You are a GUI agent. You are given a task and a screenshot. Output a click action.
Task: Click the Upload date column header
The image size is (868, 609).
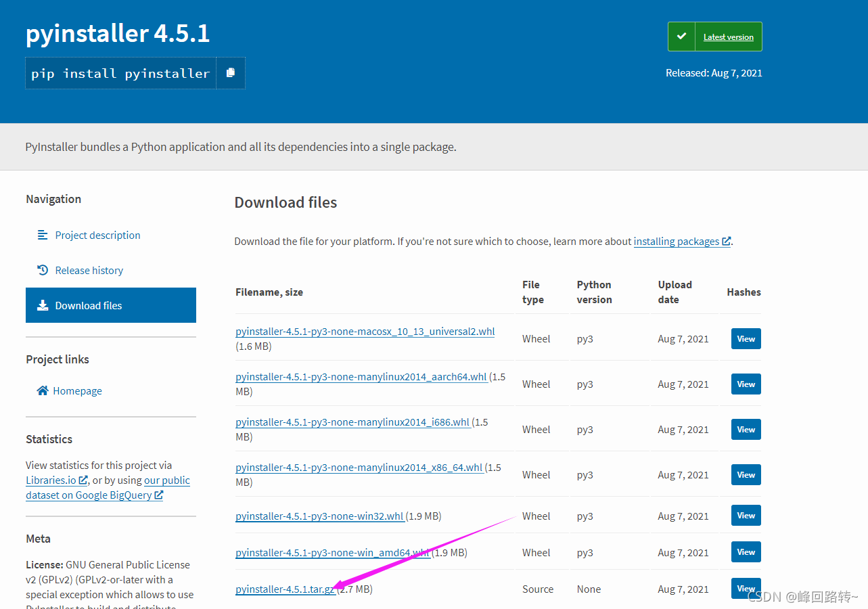(675, 292)
